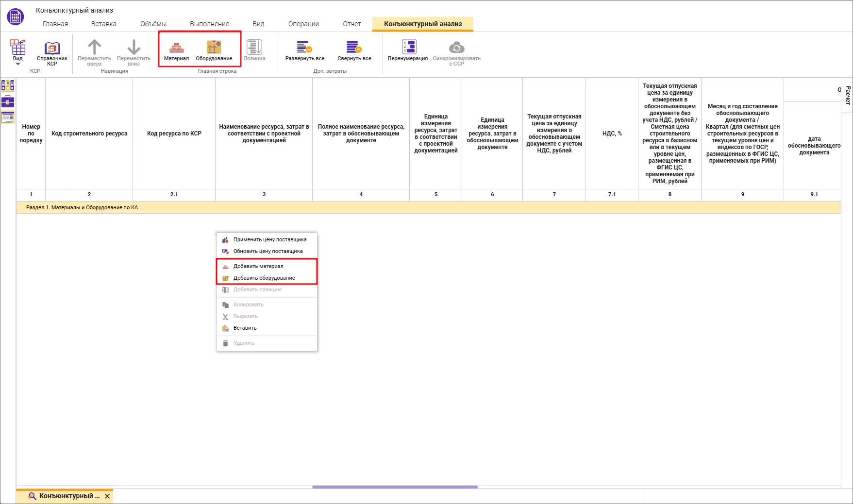Select Добавить оборудование from context menu
This screenshot has height=504, width=853.
tap(264, 278)
